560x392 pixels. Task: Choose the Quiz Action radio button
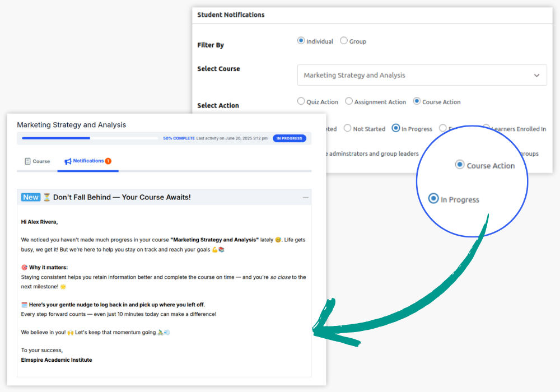(x=301, y=101)
